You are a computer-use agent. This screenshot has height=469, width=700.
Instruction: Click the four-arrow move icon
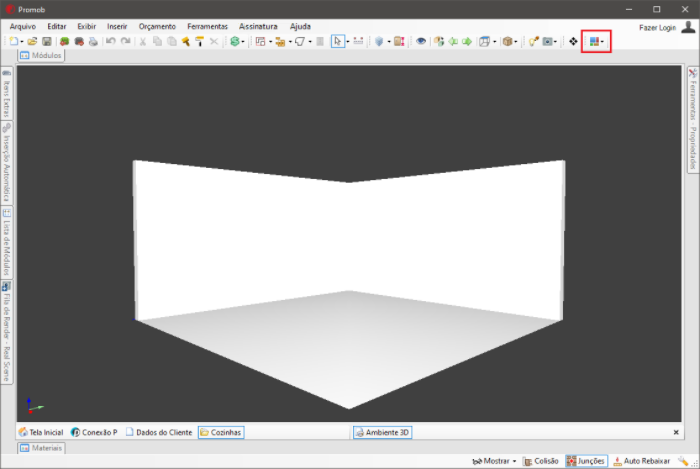573,42
